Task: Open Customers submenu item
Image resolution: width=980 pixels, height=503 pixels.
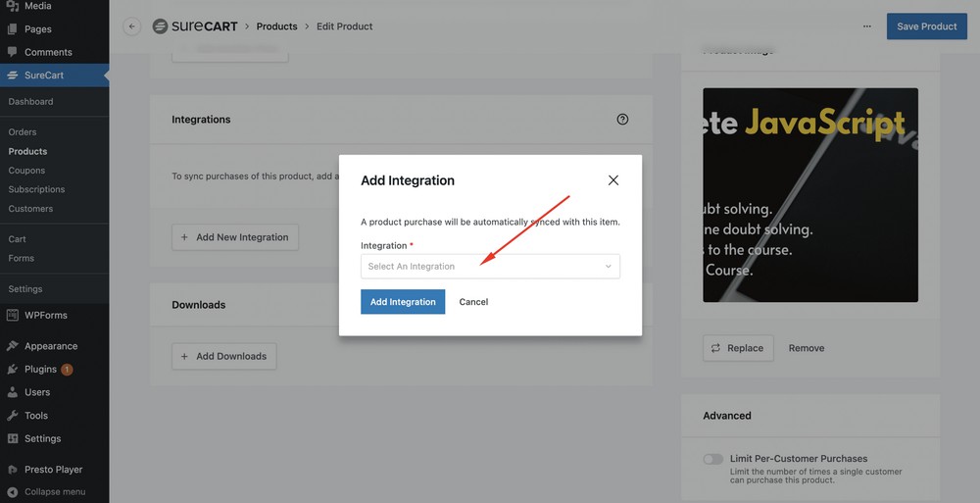Action: point(30,208)
